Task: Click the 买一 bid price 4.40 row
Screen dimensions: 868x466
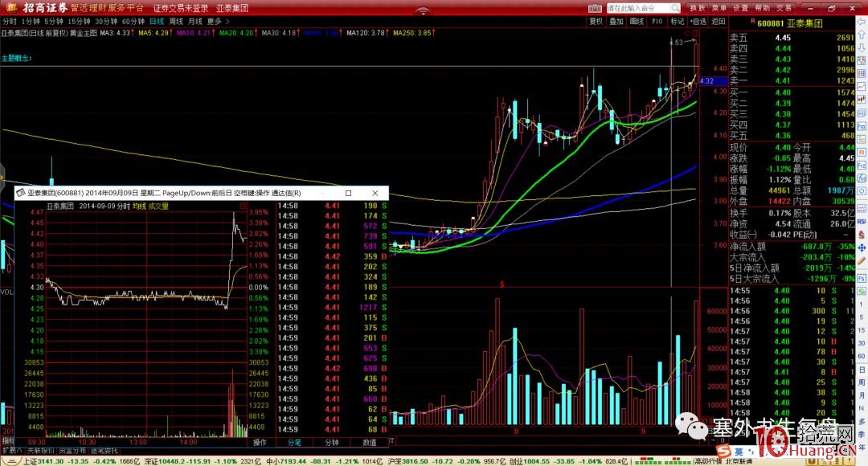Action: point(792,92)
